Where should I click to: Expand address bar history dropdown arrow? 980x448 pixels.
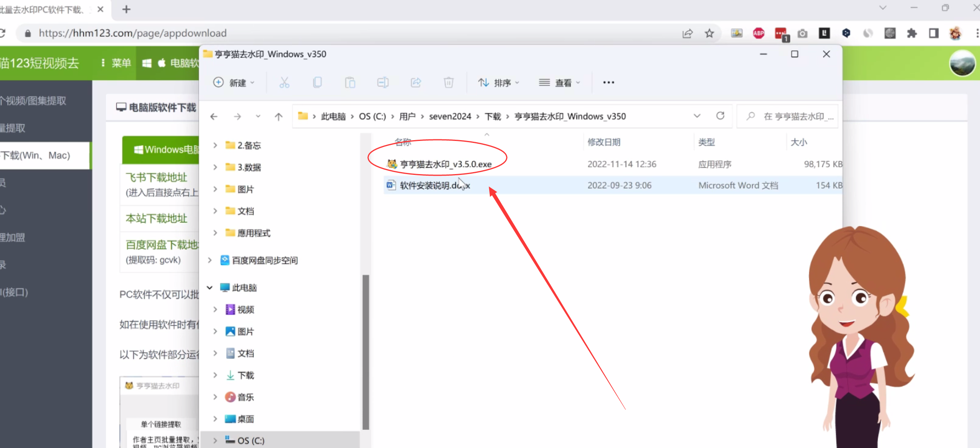(x=697, y=116)
